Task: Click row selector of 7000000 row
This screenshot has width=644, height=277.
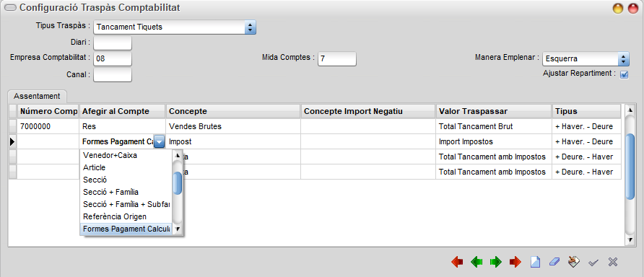Action: point(13,126)
